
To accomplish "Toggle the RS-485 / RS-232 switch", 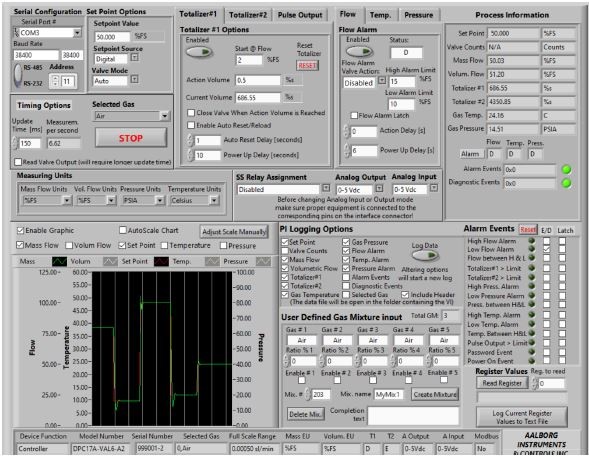I will [x=18, y=74].
